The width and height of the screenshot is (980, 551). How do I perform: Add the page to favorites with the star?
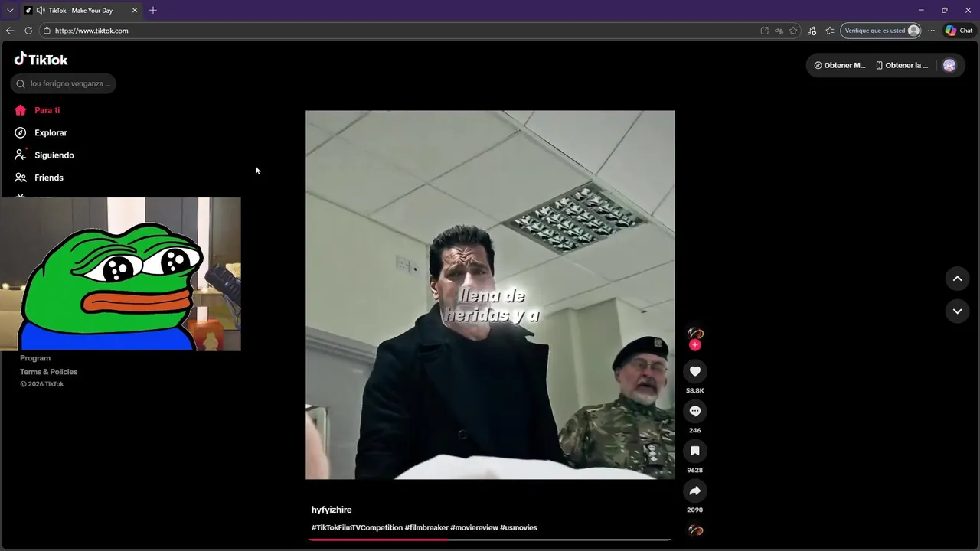click(x=793, y=31)
